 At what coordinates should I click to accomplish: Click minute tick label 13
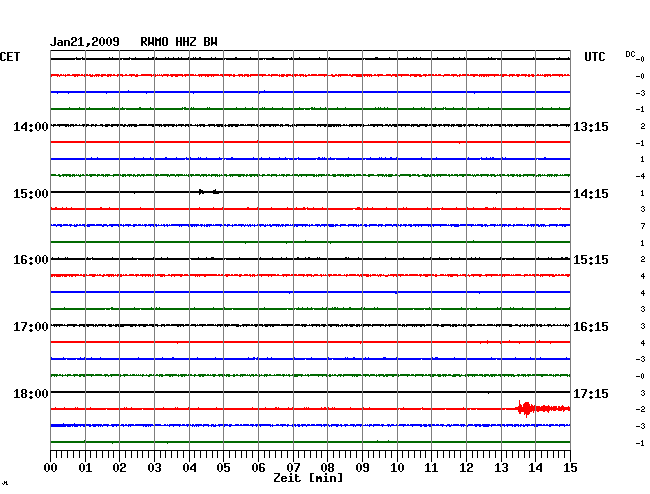tap(501, 468)
